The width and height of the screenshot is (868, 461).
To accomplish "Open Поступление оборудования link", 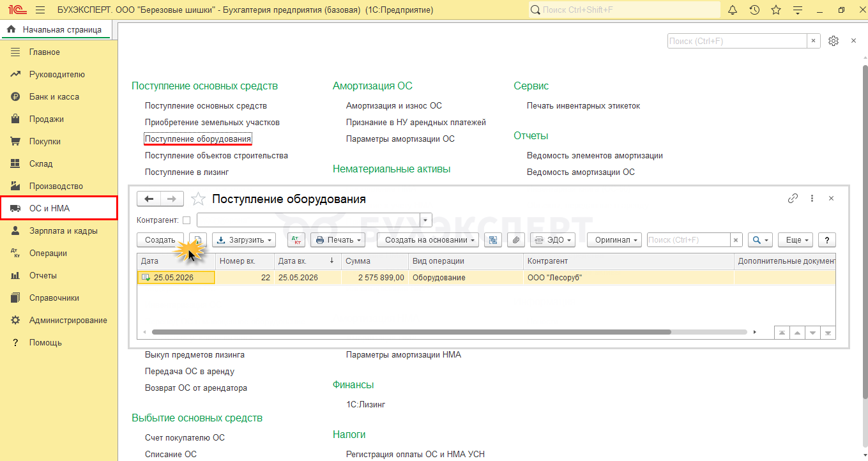I will [198, 139].
